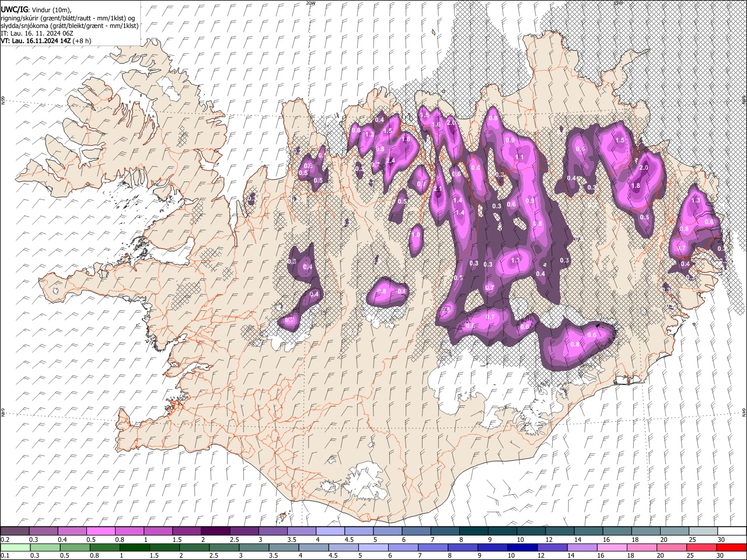
Task: Click the '0.4' label under the purple scale
Action: point(62,539)
